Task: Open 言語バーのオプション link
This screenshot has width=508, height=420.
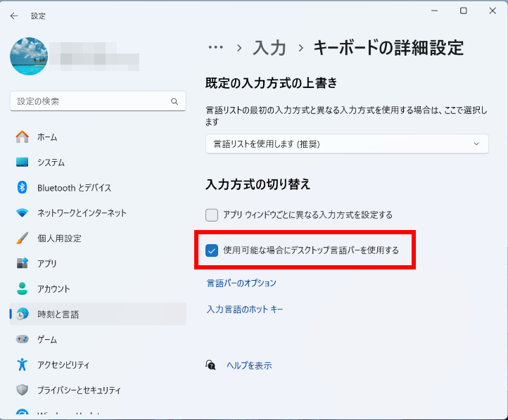Action: (x=241, y=283)
